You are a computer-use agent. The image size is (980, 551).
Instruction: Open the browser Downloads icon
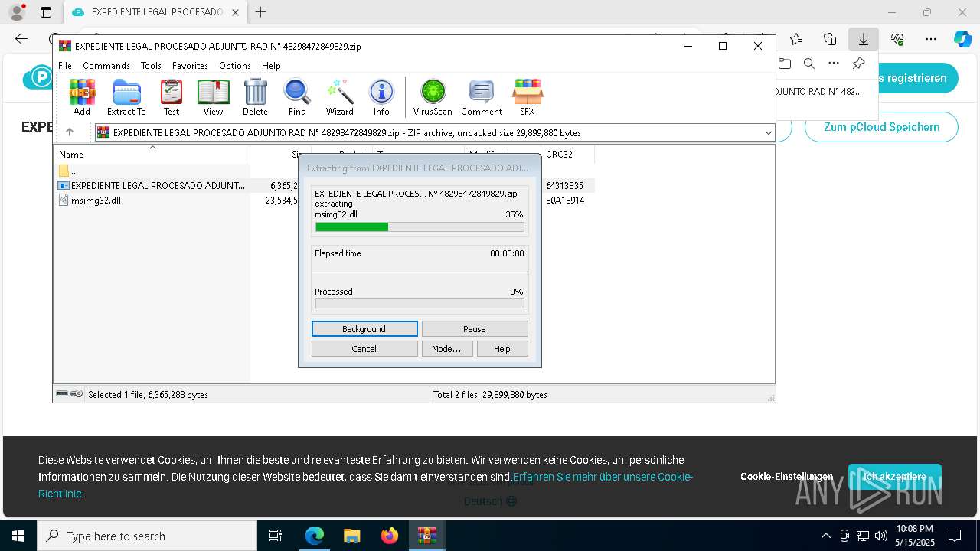(x=864, y=39)
